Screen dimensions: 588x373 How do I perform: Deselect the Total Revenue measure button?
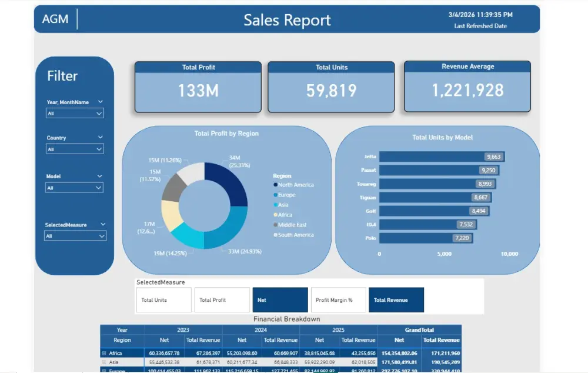(396, 300)
